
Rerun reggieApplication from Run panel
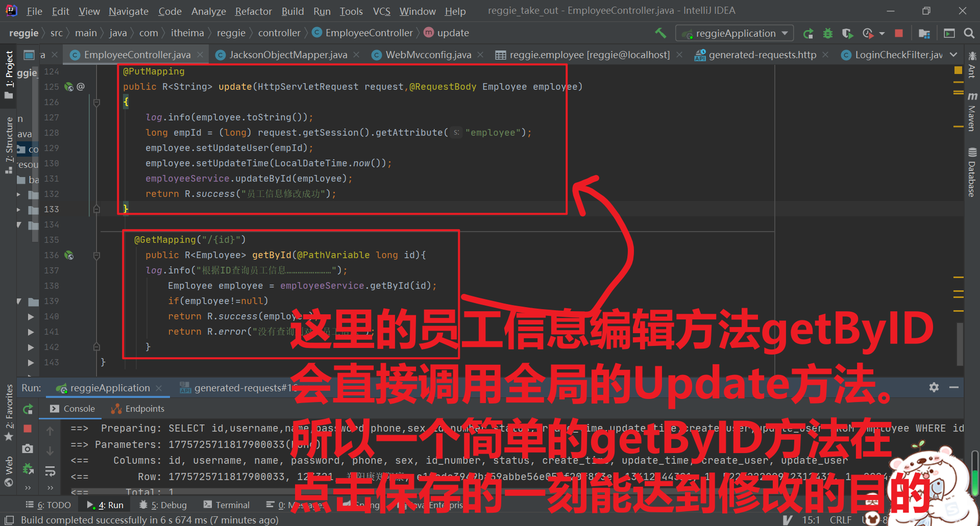pos(28,409)
